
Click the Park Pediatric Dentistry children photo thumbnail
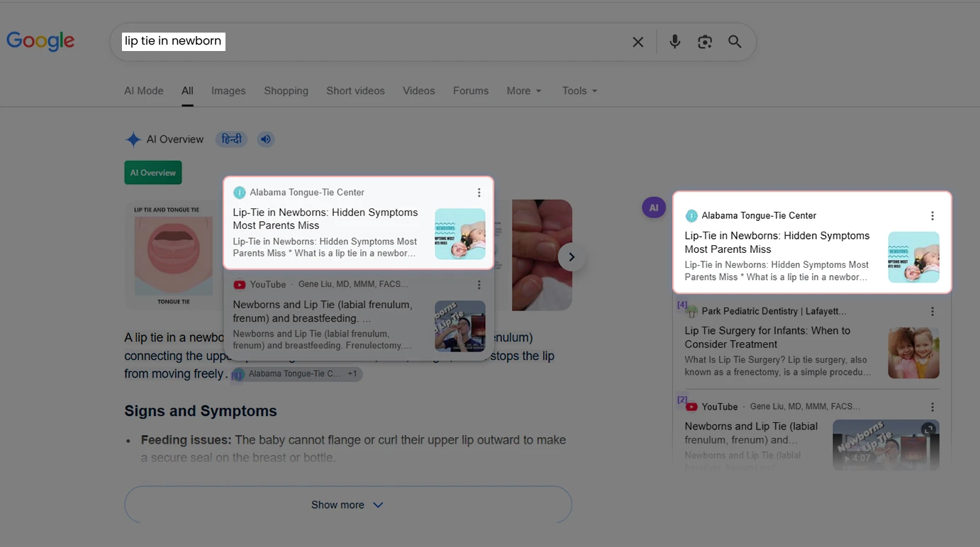[x=914, y=353]
